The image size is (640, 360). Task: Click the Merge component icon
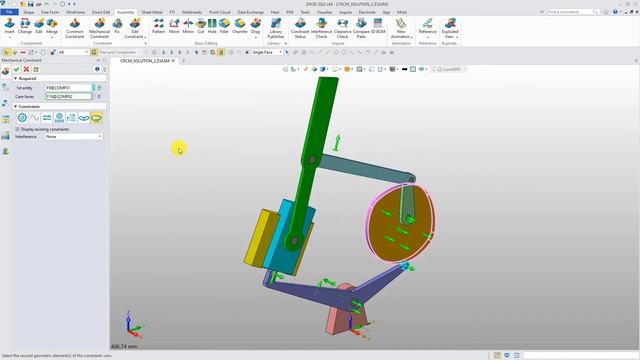point(52,24)
